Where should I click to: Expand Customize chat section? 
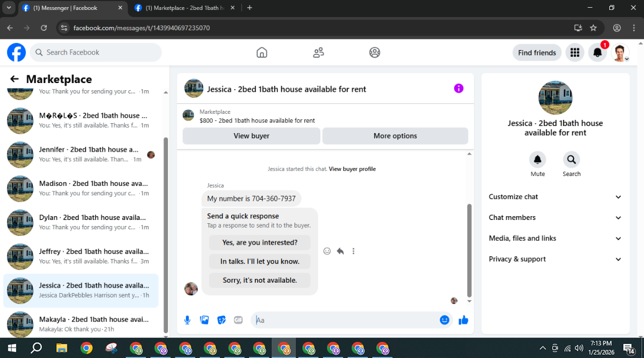pos(555,197)
